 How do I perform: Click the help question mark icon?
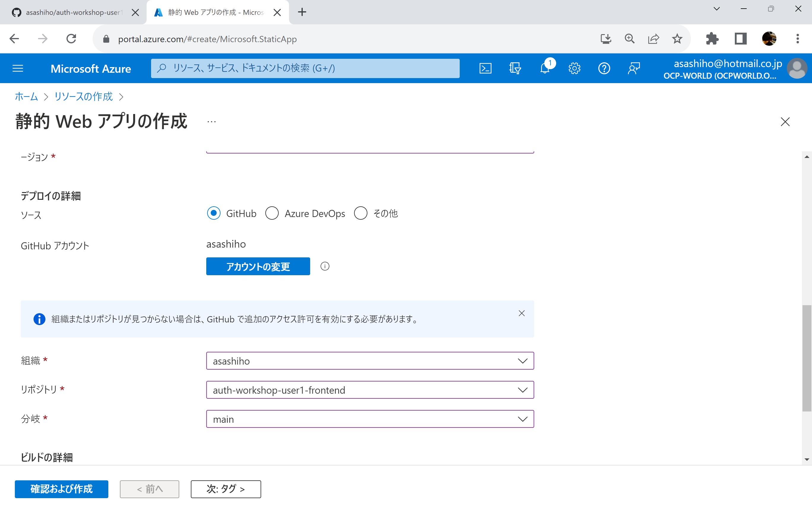[x=604, y=68]
